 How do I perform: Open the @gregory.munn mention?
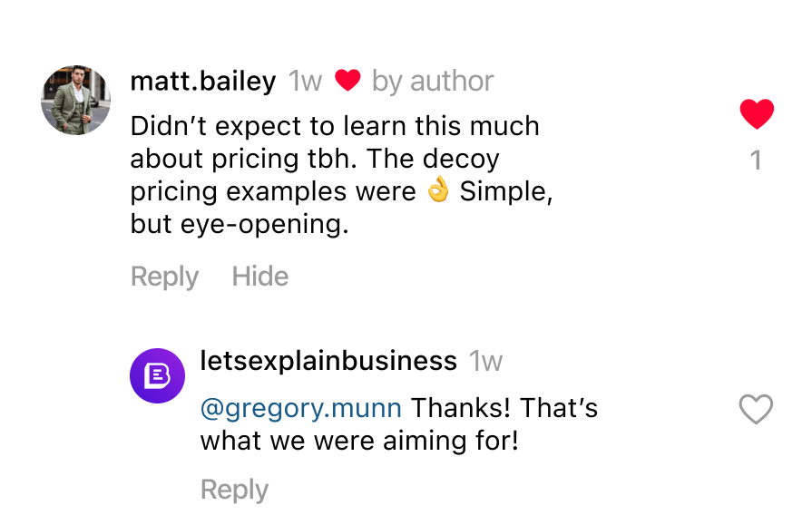(300, 408)
